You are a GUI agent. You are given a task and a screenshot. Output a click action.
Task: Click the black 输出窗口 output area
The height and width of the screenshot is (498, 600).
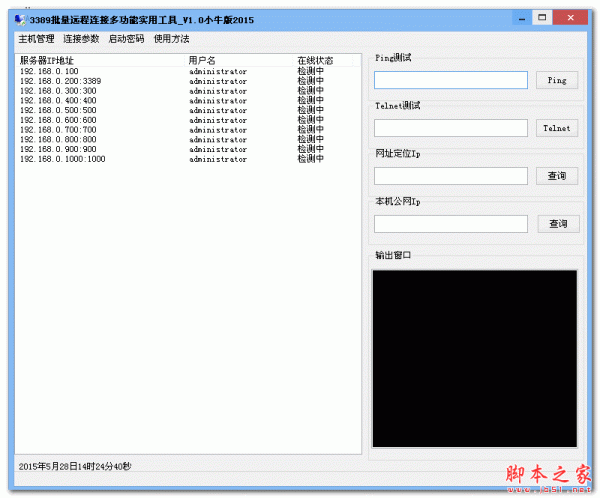coord(474,359)
